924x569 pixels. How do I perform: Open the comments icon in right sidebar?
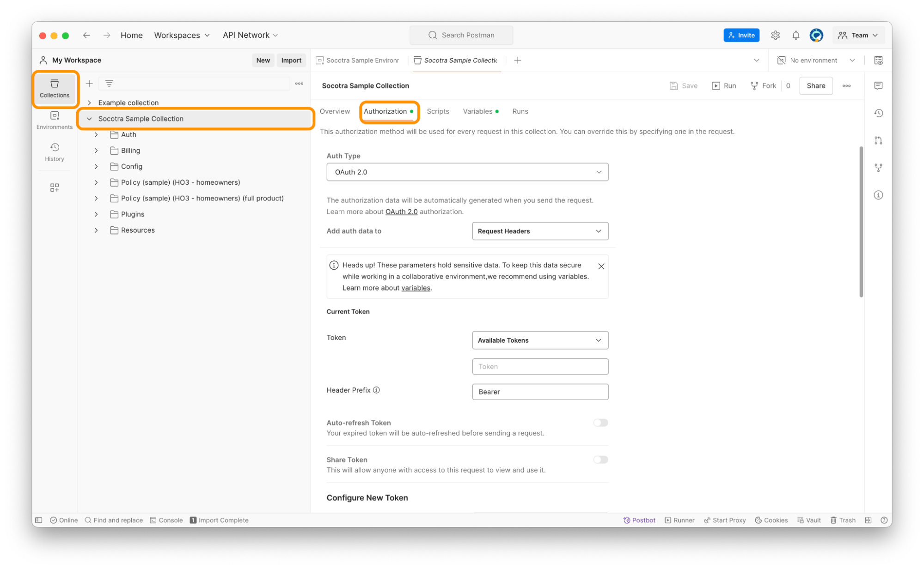coord(878,86)
